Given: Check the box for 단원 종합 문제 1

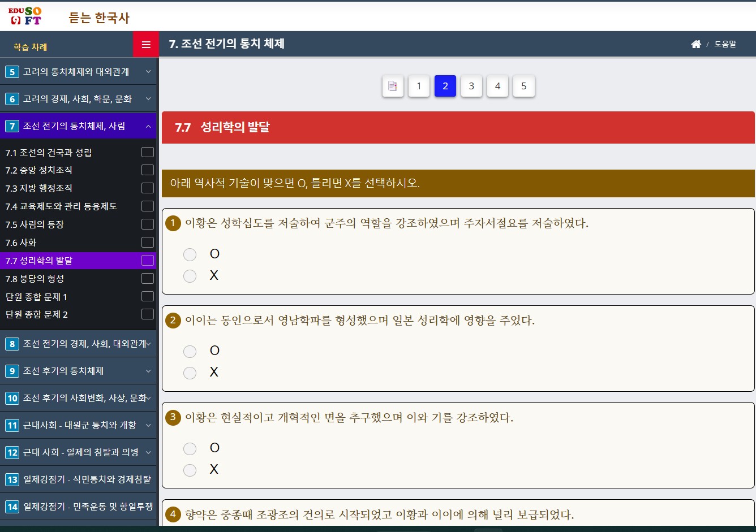Looking at the screenshot, I should (148, 296).
